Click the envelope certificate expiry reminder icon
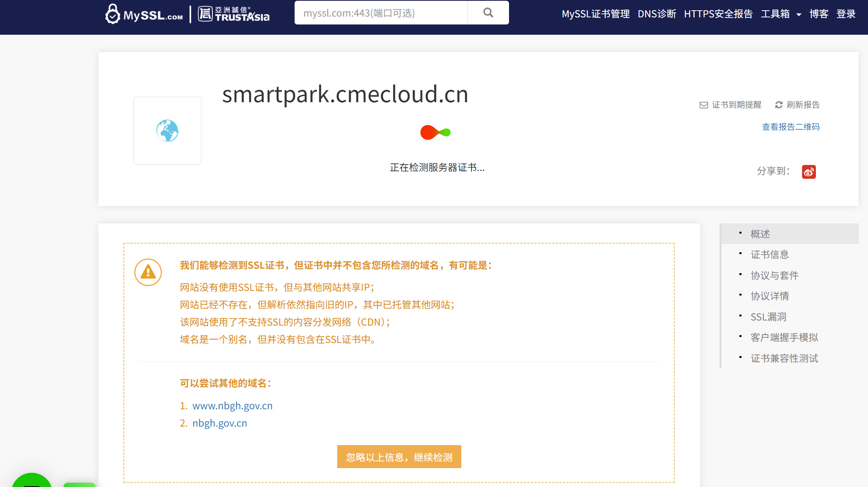Screen dimensions: 868x487 point(703,105)
